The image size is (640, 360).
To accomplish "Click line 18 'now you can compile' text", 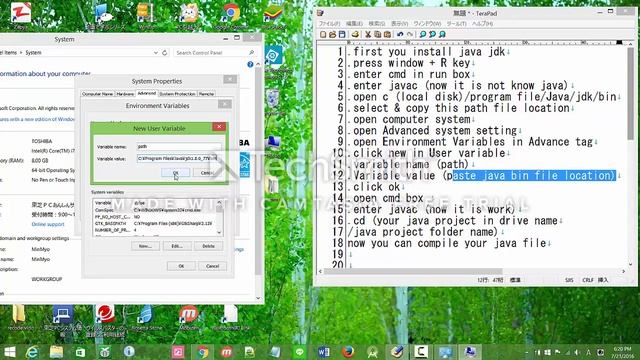I will pos(447,243).
